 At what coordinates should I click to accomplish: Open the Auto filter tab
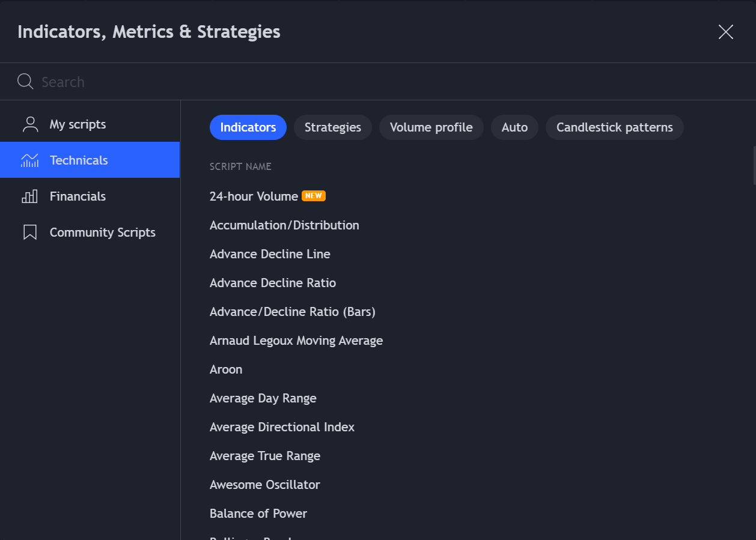tap(514, 127)
